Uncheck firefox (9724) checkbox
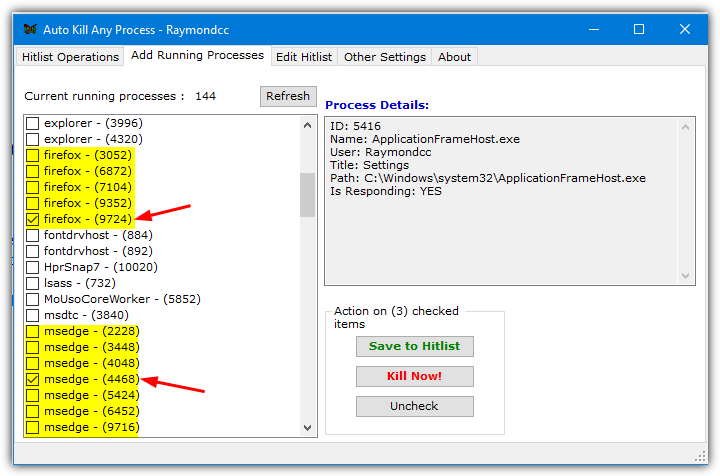The width and height of the screenshot is (720, 476). tap(33, 219)
